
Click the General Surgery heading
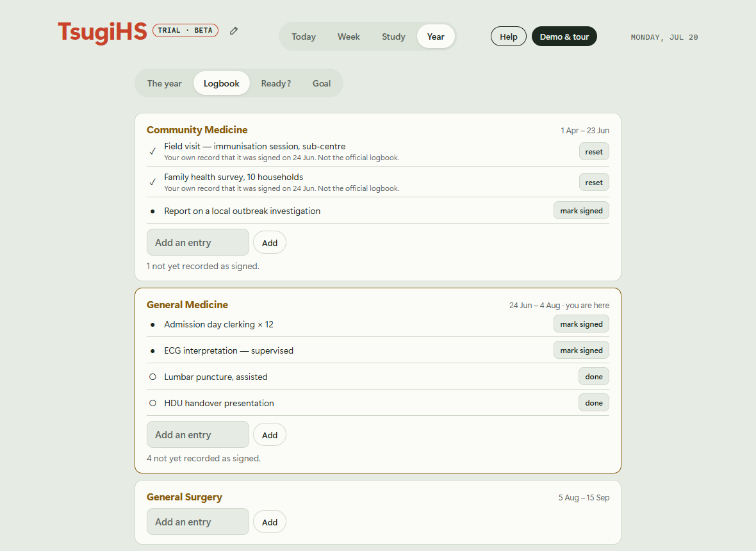(x=184, y=497)
